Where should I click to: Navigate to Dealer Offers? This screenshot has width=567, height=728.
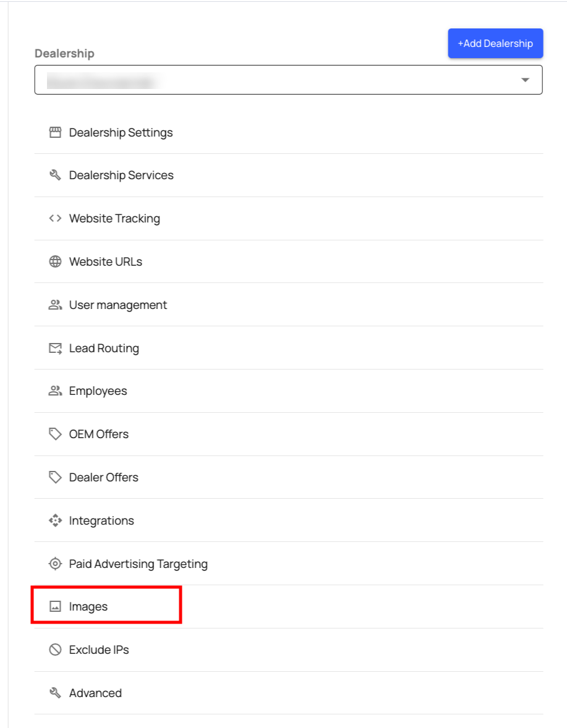[103, 477]
